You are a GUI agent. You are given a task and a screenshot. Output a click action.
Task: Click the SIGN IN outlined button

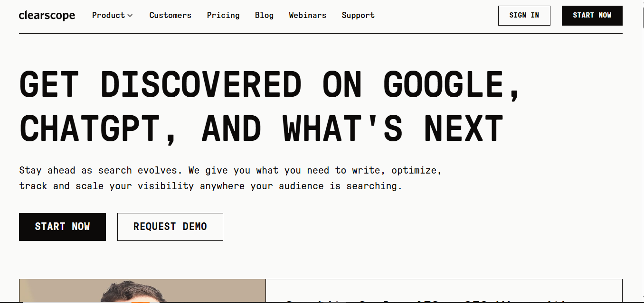524,16
